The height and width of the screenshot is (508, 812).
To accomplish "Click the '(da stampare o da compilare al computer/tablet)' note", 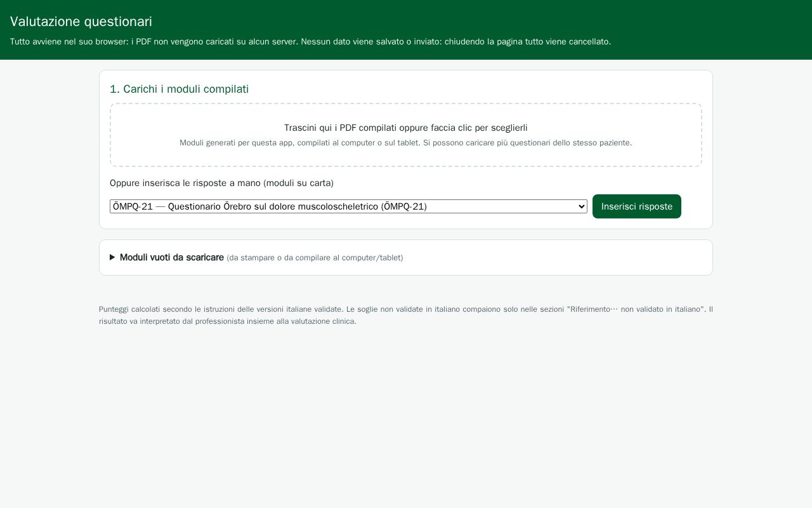I will click(315, 258).
